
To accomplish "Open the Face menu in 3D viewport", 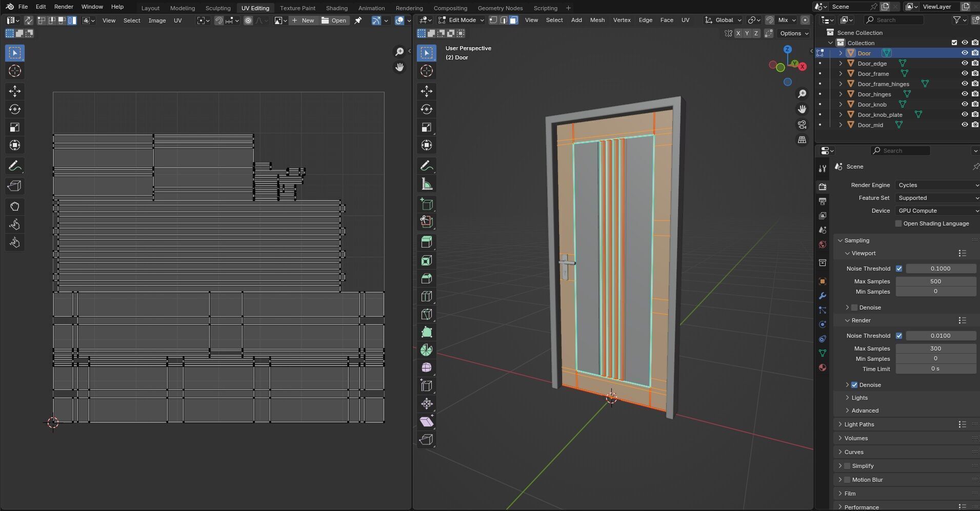I will click(667, 20).
